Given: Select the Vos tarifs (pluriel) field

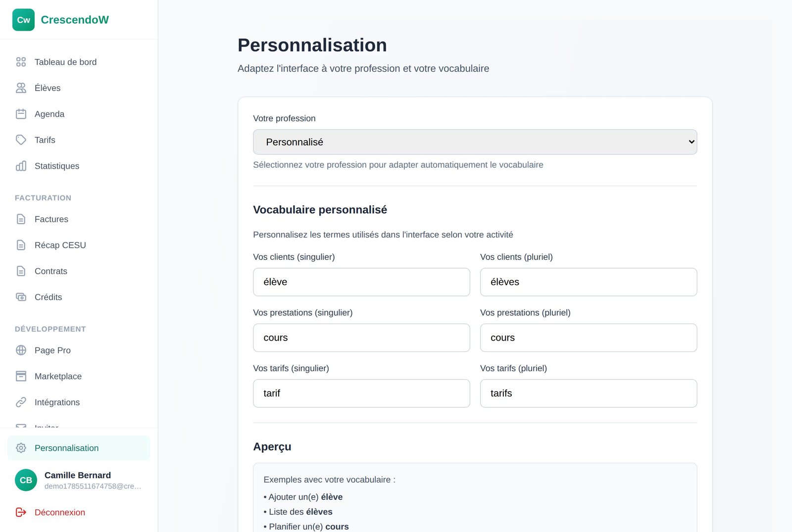Looking at the screenshot, I should click(x=589, y=393).
